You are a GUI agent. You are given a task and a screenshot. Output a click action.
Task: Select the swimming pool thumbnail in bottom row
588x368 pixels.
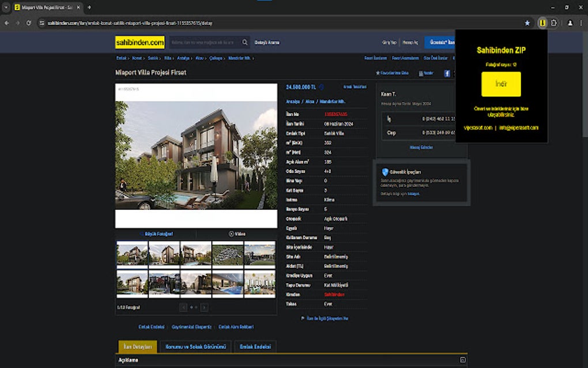228,284
